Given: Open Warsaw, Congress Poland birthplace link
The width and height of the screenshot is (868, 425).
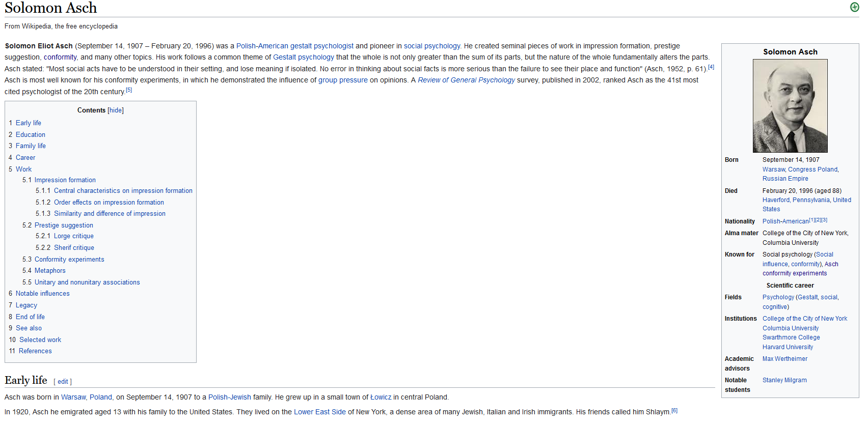Looking at the screenshot, I should [800, 169].
